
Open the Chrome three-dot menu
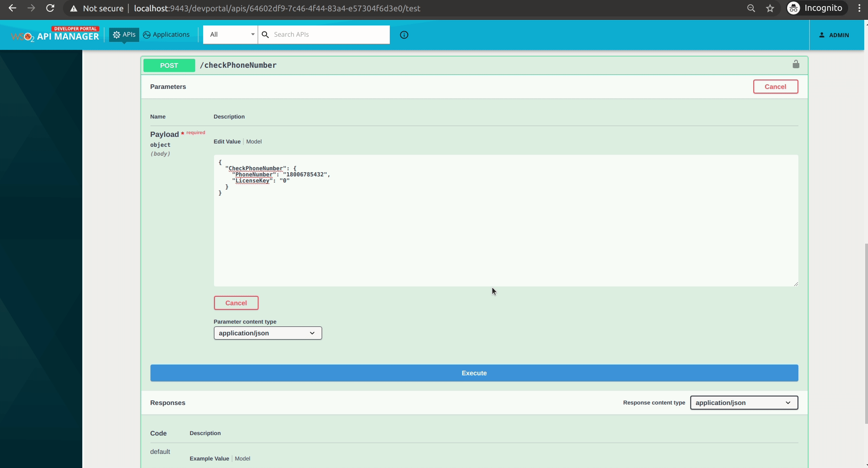[x=859, y=8]
